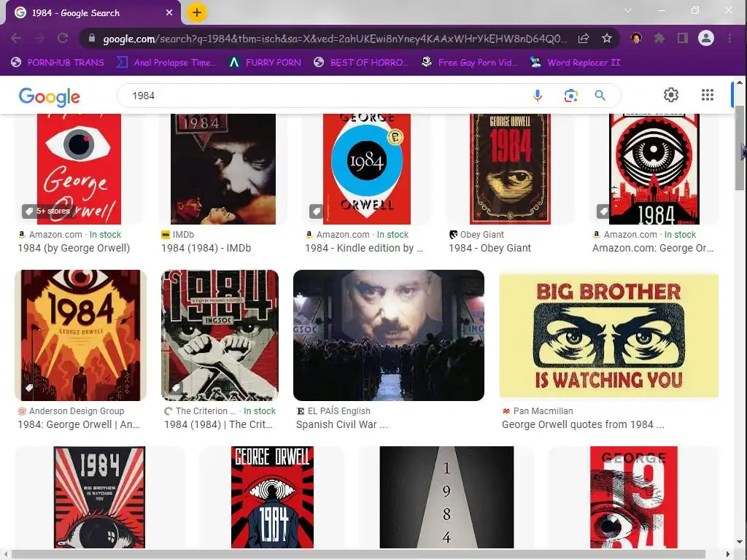Open the Chrome profile avatar
The width and height of the screenshot is (747, 560).
point(706,38)
